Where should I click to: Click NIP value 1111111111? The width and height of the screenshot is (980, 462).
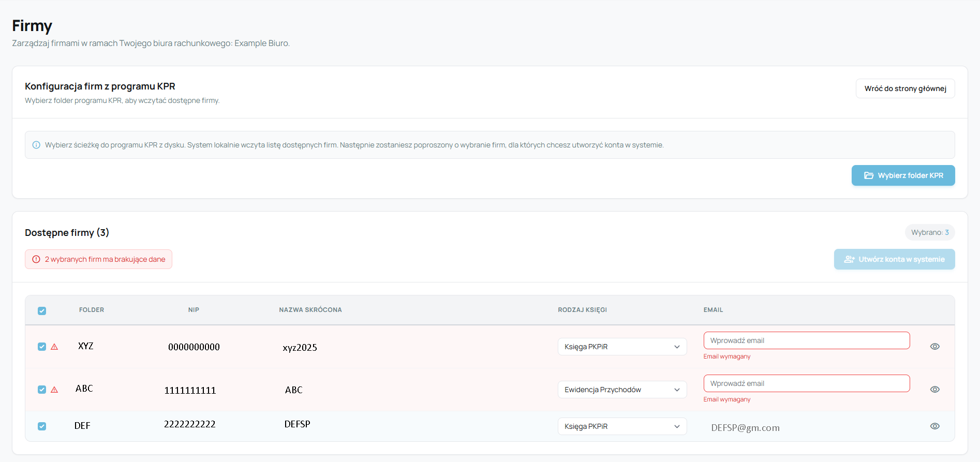tap(190, 391)
